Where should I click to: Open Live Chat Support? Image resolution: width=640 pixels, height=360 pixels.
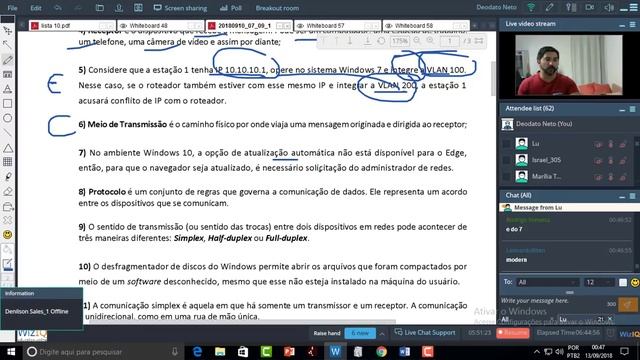click(x=425, y=333)
